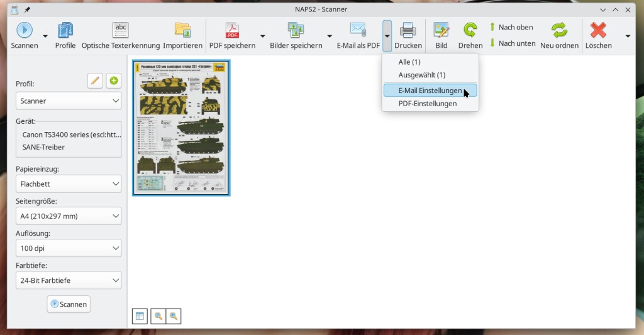This screenshot has height=335, width=644.
Task: Click the pin icon in the title bar
Action: (x=27, y=9)
